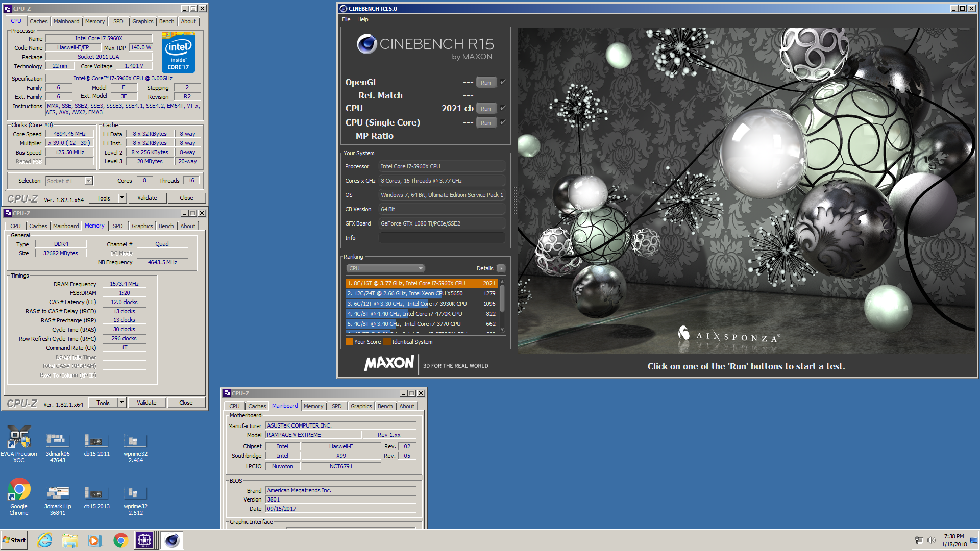
Task: Open Memory tab in Mainboard CPU-Z window
Action: 313,406
